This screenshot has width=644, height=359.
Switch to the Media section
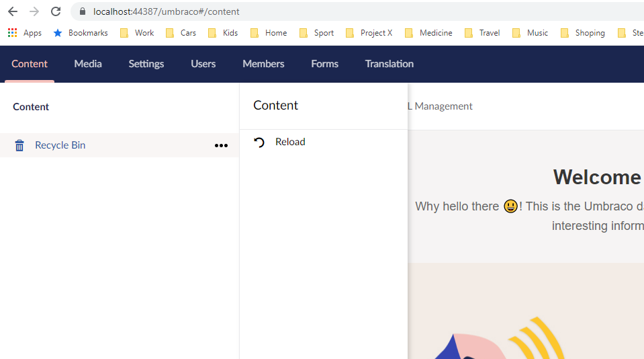tap(88, 64)
